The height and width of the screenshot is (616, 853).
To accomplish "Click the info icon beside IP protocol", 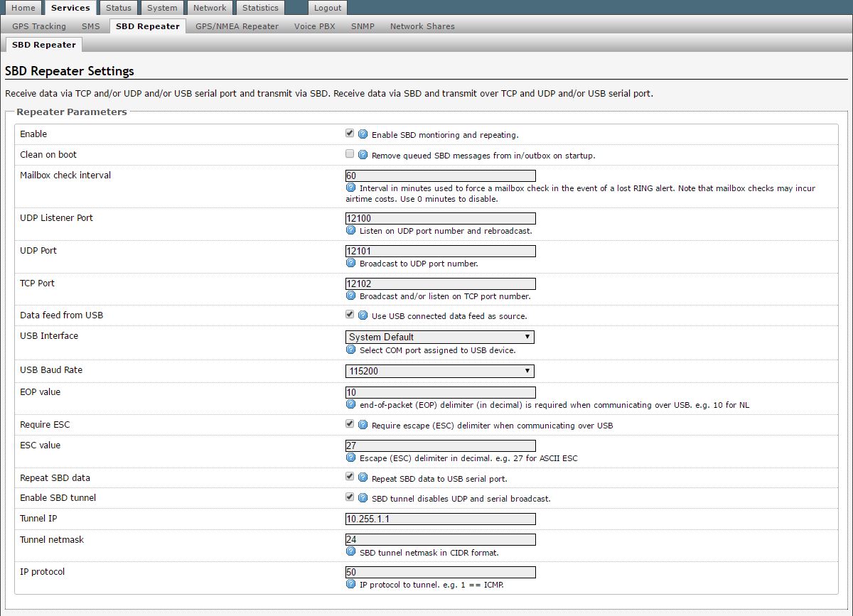I will coord(350,585).
